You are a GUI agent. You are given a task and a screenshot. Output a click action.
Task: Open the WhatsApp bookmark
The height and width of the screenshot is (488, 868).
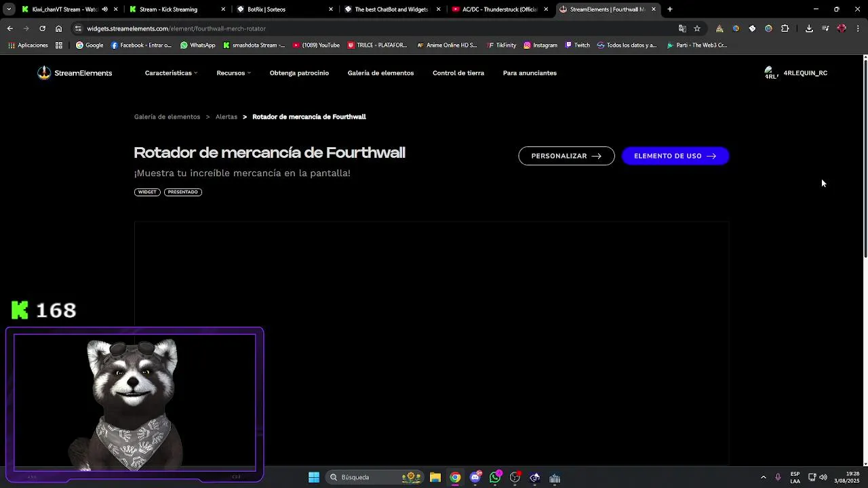pos(197,45)
